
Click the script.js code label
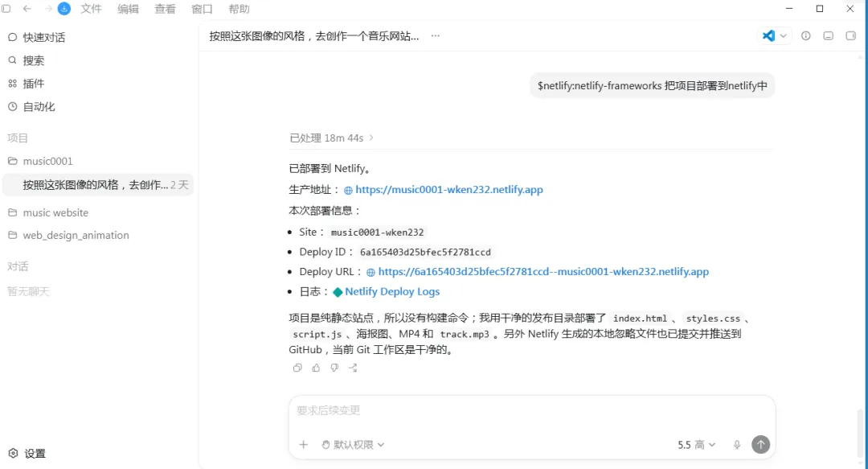click(317, 334)
